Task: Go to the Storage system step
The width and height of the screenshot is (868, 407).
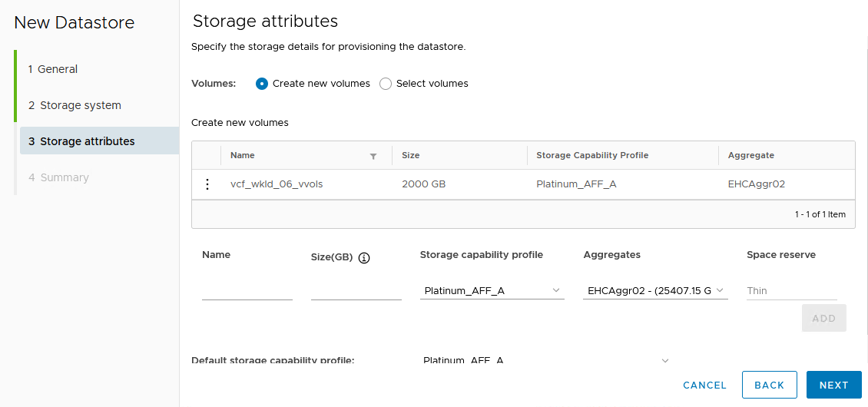Action: [x=80, y=105]
